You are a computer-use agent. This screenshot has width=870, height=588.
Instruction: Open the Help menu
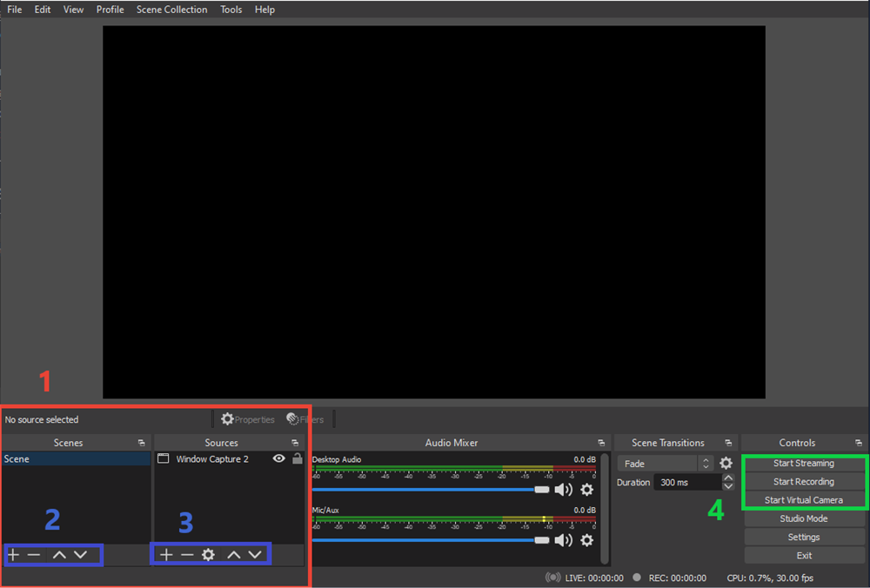264,10
